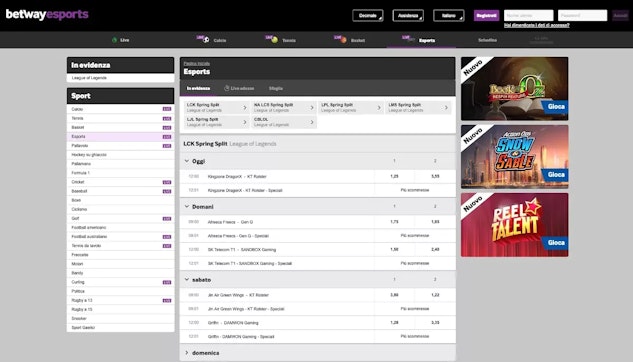Select Esports in the Sport list
This screenshot has width=633, height=362.
[x=120, y=136]
